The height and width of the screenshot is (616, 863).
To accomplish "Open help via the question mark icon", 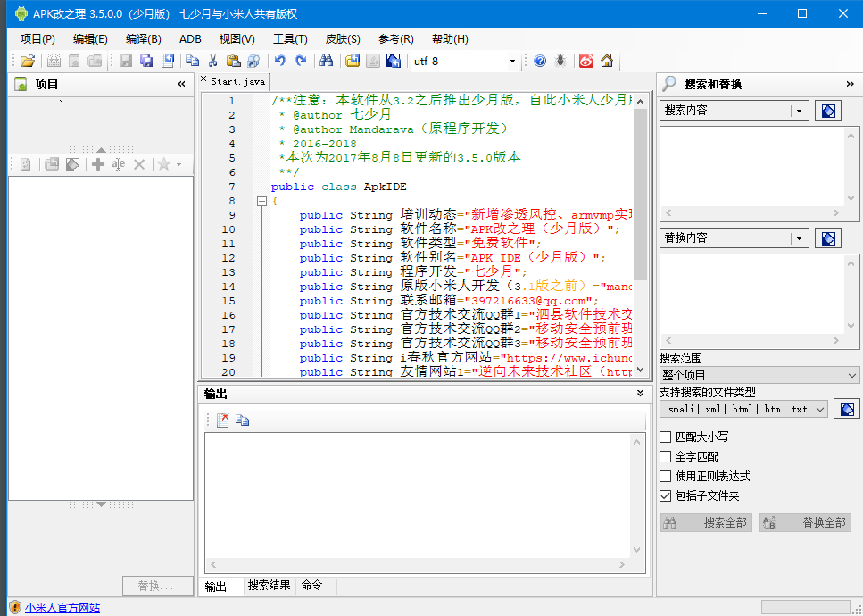I will click(x=540, y=61).
